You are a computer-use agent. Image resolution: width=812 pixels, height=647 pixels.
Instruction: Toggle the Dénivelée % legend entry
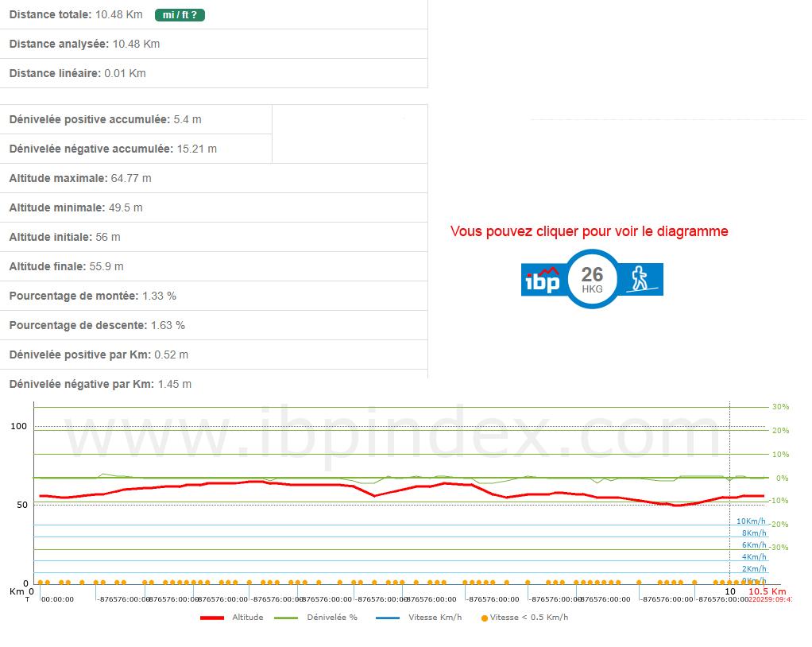(315, 618)
